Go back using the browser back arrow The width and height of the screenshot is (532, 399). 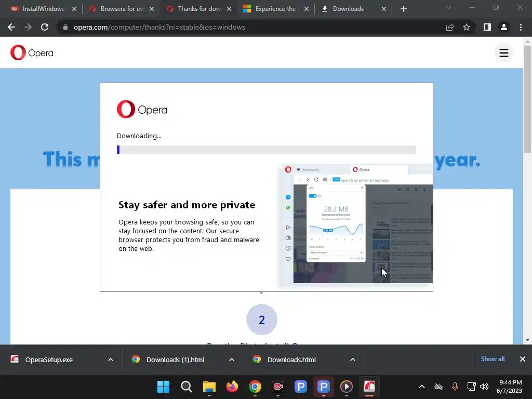(x=11, y=27)
